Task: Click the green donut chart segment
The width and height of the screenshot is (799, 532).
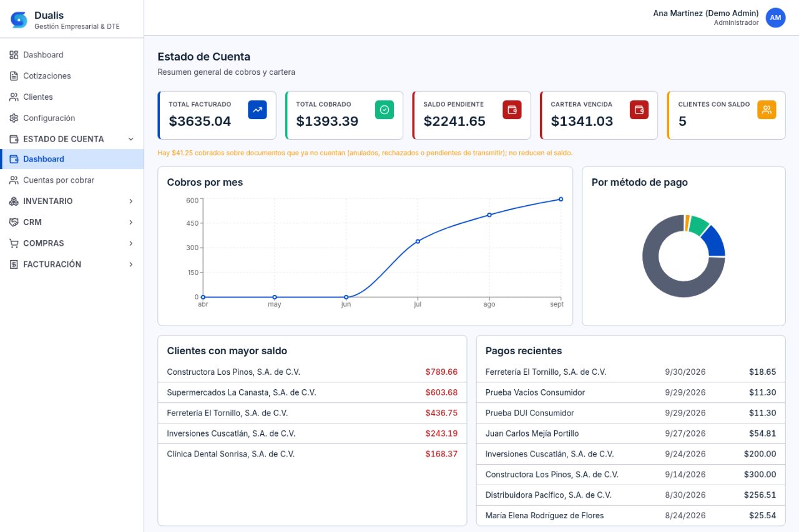Action: pyautogui.click(x=698, y=225)
